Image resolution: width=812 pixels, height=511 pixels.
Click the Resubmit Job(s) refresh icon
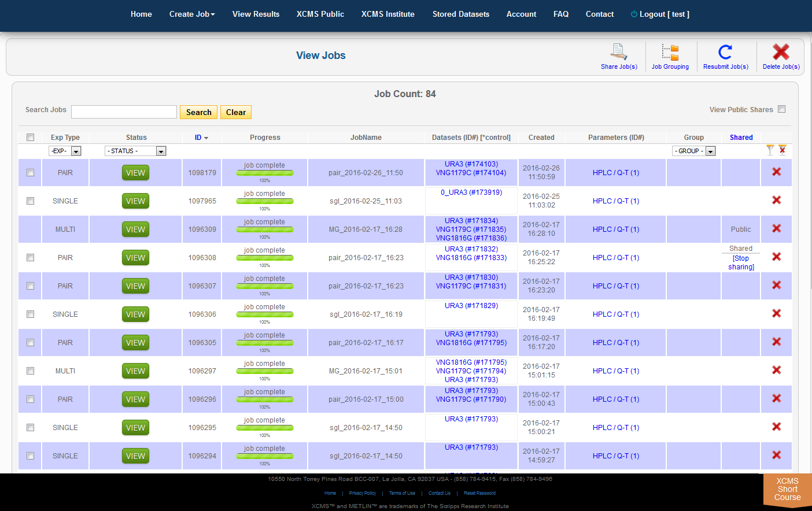click(x=725, y=52)
